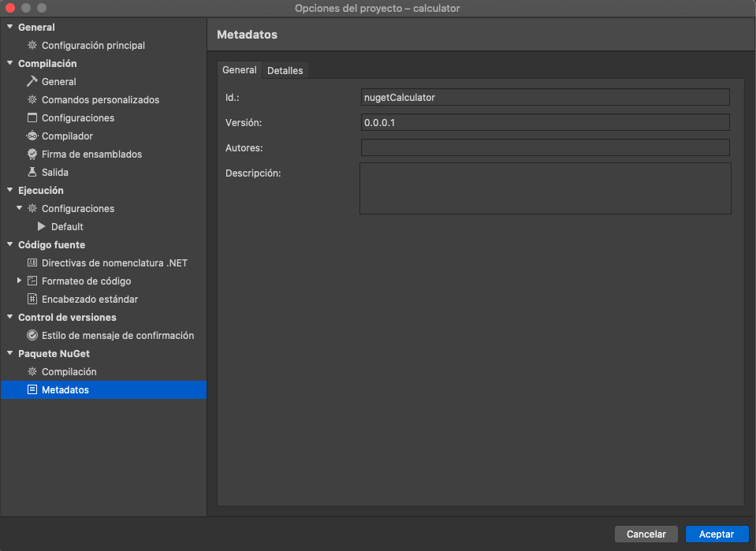756x551 pixels.
Task: Open Comandos personalizados in the sidebar
Action: click(100, 100)
